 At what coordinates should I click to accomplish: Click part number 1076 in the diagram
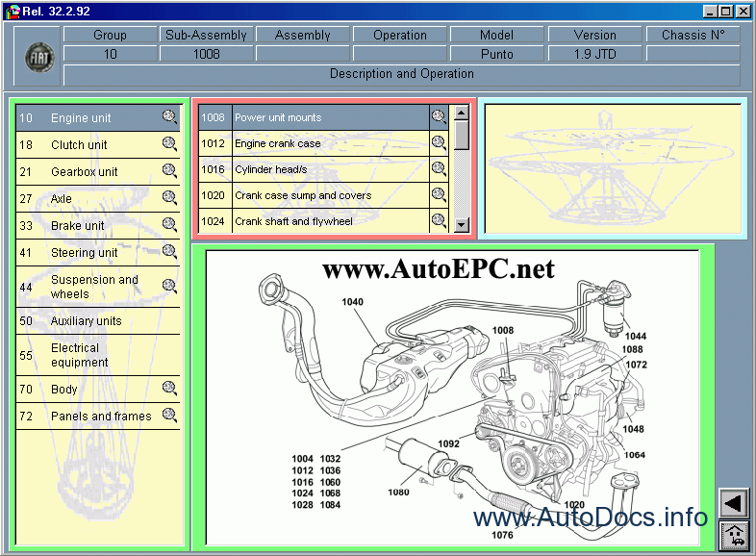[x=502, y=535]
